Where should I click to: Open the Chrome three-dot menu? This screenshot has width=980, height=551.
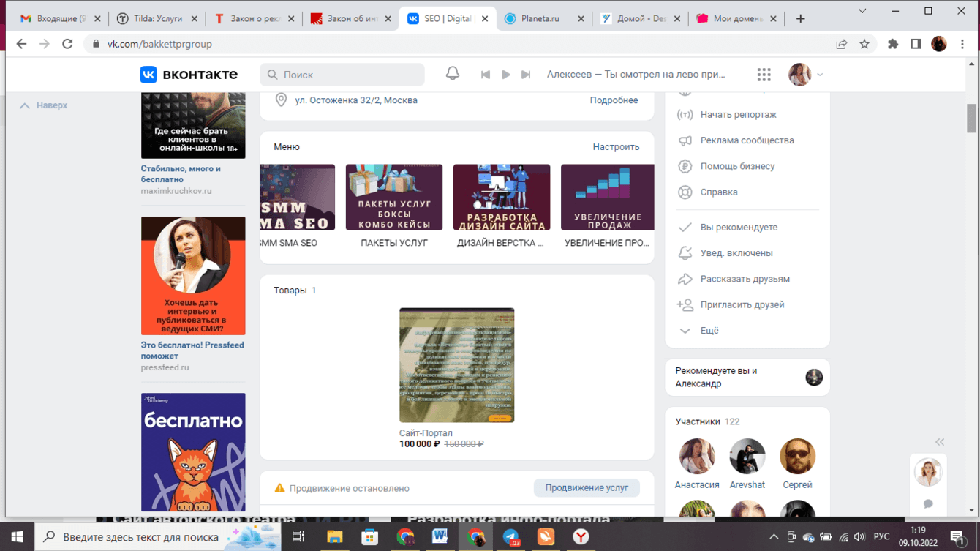[x=962, y=44]
